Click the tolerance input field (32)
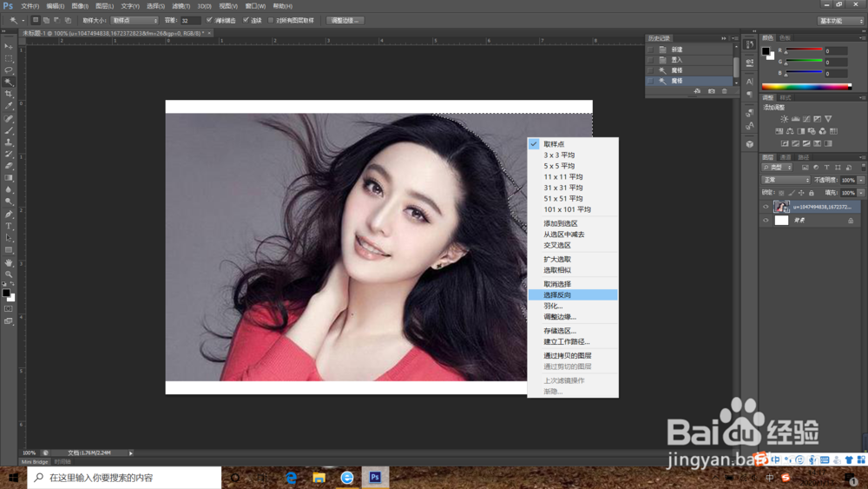868x489 pixels. (x=190, y=21)
